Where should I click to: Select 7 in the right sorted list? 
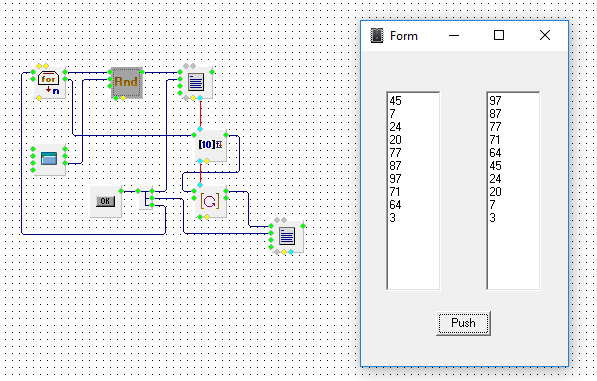point(492,205)
